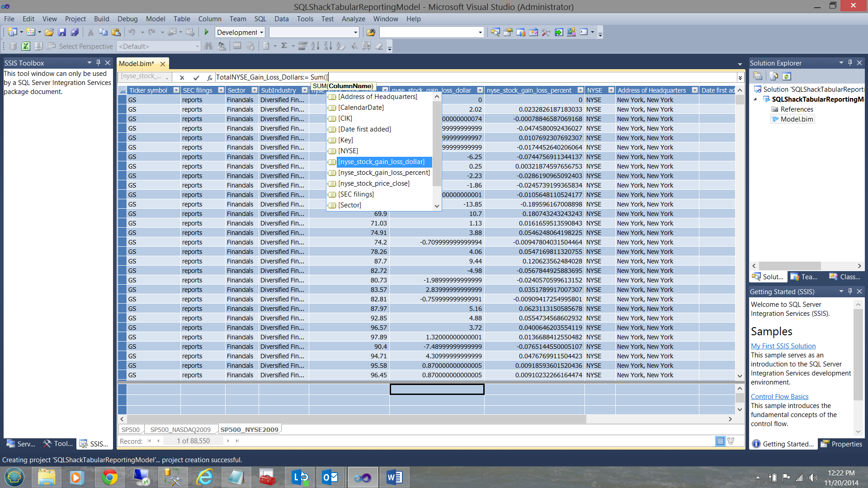Screen dimensions: 868x488
Task: Click the Save toolbar icon
Action: coord(62,32)
